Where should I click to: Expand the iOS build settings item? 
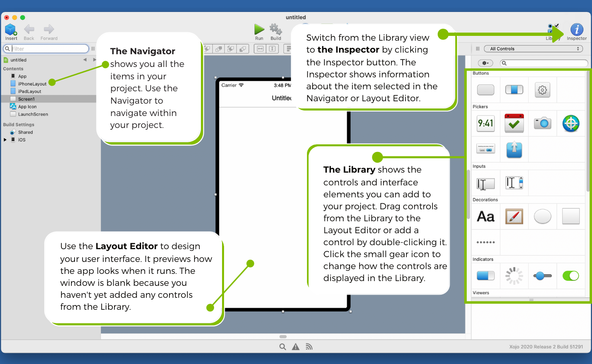point(5,140)
